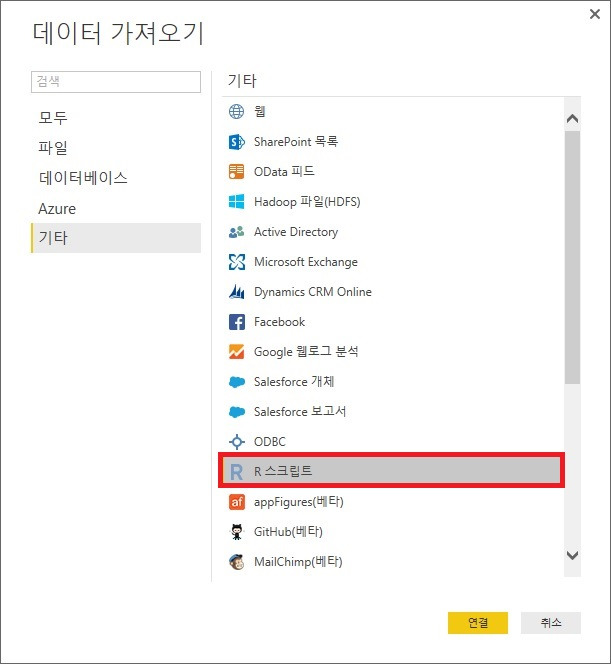Select the ODBC label

[270, 442]
